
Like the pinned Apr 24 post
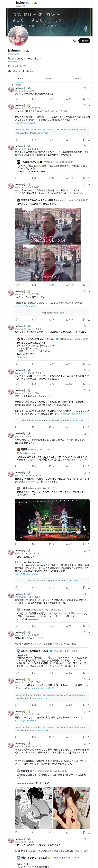tap(50, 99)
